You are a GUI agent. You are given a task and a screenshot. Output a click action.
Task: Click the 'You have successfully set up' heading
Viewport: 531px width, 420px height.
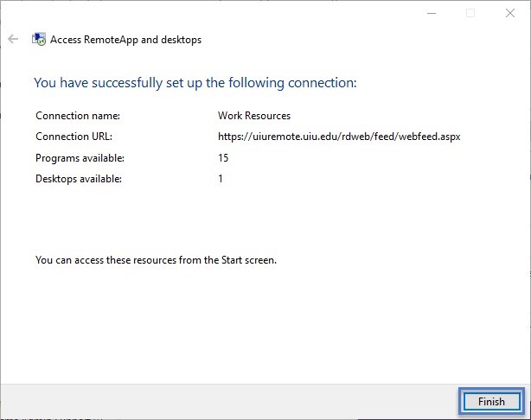195,83
